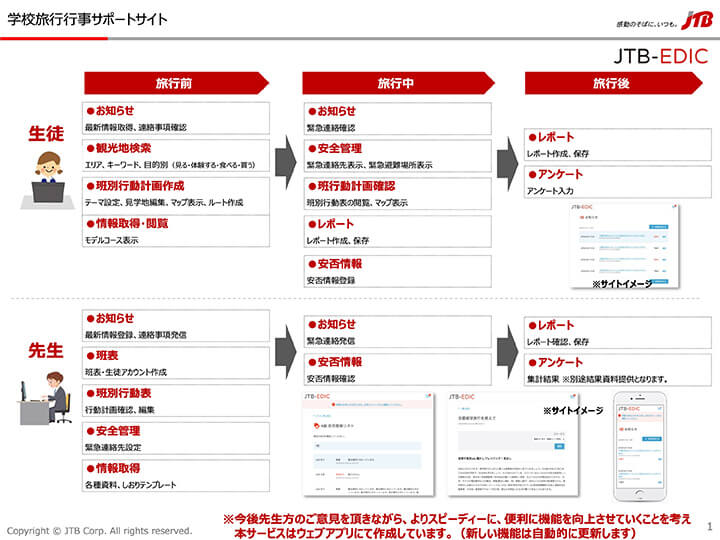This screenshot has width=720, height=540.
Task: Click the 学校旅行行事サポートサイト title
Action: (x=87, y=19)
